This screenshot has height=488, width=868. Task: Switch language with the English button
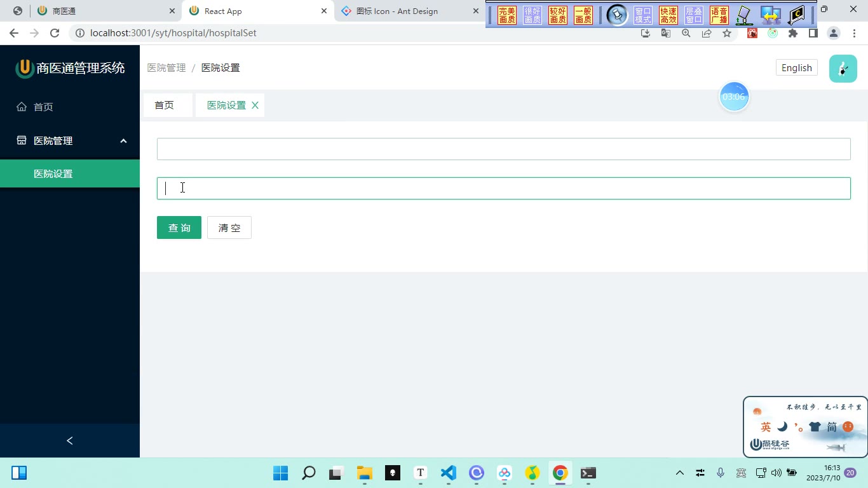point(797,68)
